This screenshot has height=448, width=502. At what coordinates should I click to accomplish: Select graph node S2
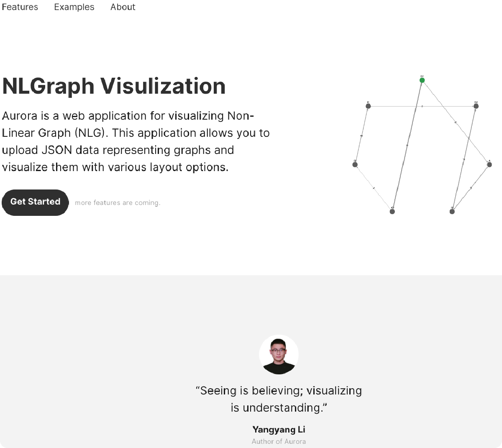(x=476, y=106)
